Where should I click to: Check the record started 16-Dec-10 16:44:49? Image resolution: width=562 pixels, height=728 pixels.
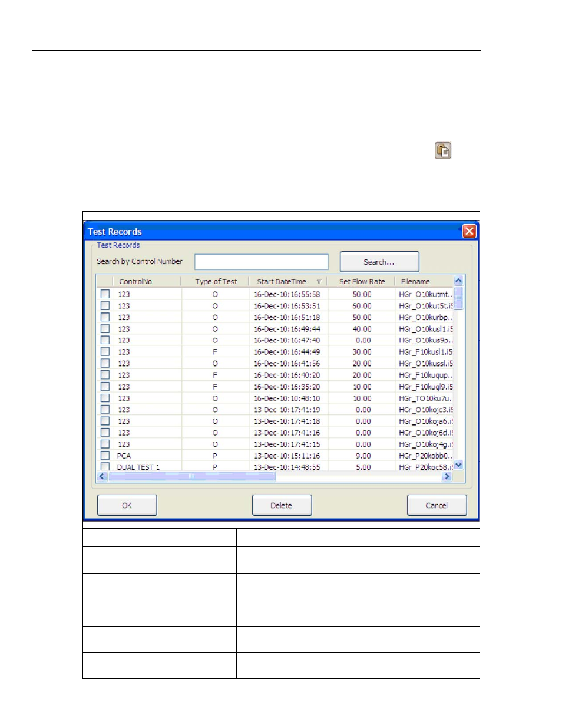(105, 351)
